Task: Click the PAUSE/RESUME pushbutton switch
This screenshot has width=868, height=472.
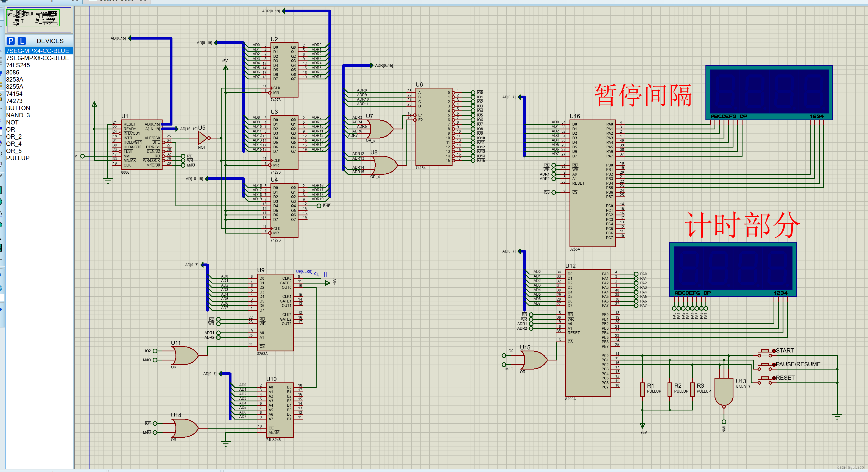Action: 765,367
